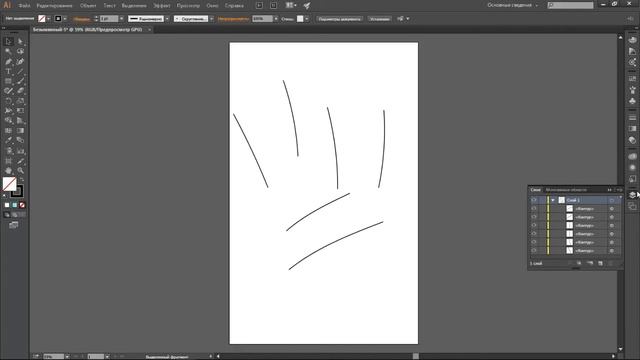The height and width of the screenshot is (360, 640).
Task: Select the Curvature tool
Action: coord(20,61)
